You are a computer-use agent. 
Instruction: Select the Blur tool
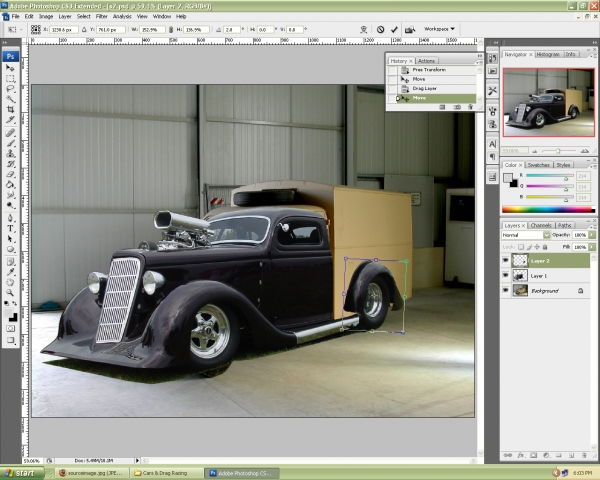coord(10,195)
